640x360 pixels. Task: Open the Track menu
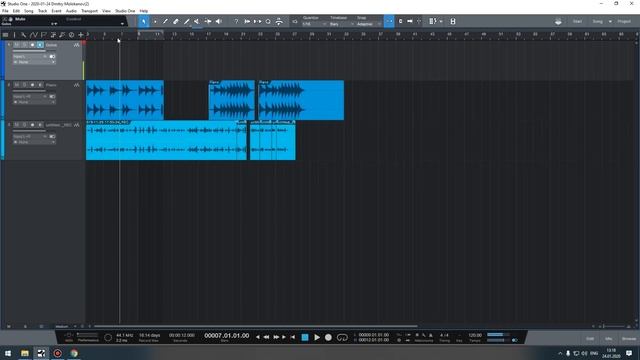(42, 11)
